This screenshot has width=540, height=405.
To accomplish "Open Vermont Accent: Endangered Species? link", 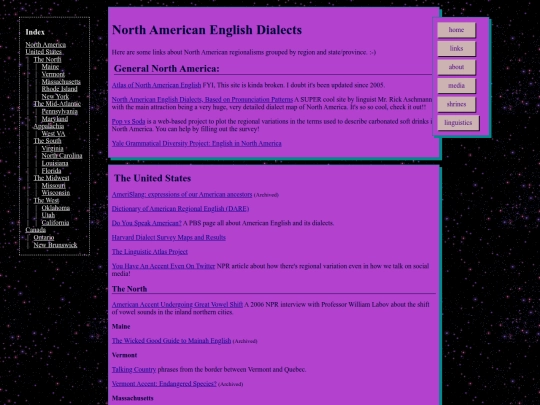I will coord(164,384).
